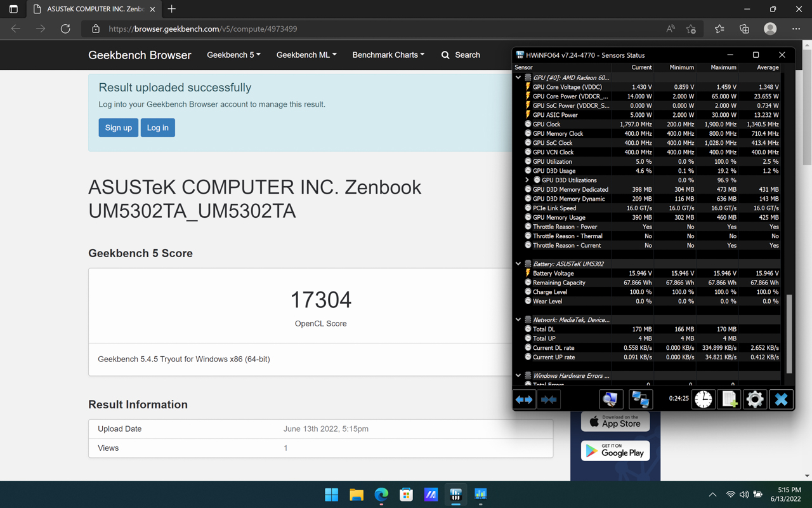The width and height of the screenshot is (812, 508).
Task: Open Edge Settings and more menu
Action: coord(796,29)
